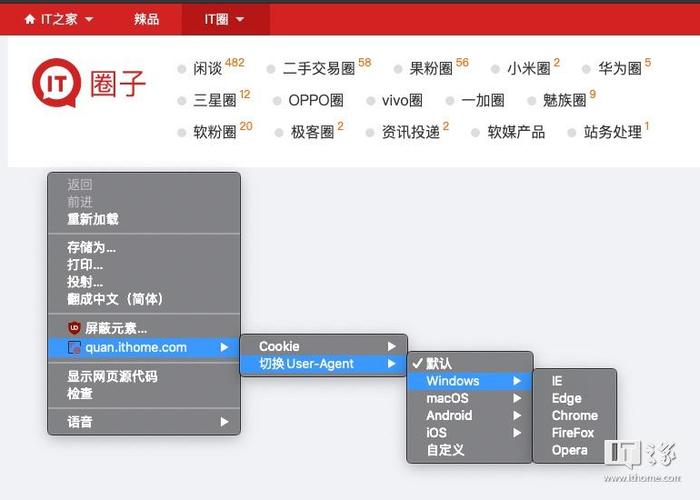This screenshot has height=500, width=700.
Task: Open the 辣品 navigation link
Action: pyautogui.click(x=146, y=19)
